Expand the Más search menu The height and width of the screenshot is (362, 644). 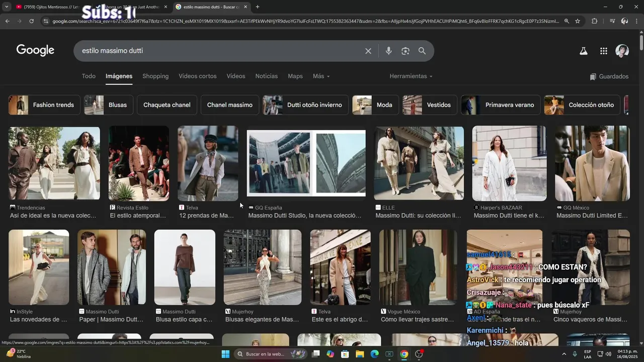(321, 76)
